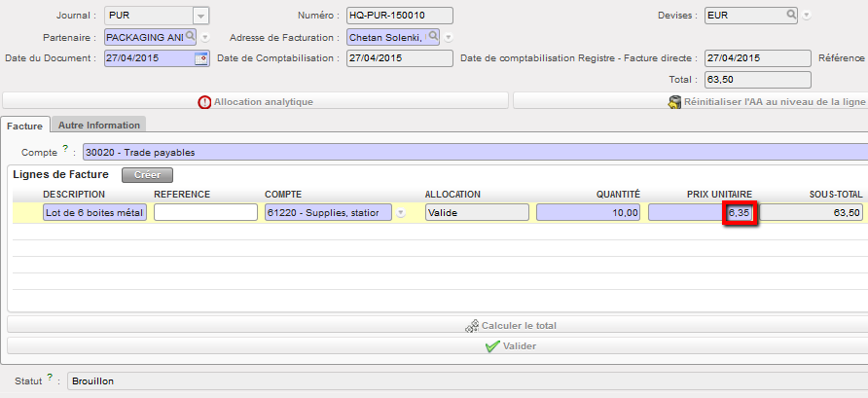868x398 pixels.
Task: Click the Quantité field showing 10,00
Action: pyautogui.click(x=588, y=212)
